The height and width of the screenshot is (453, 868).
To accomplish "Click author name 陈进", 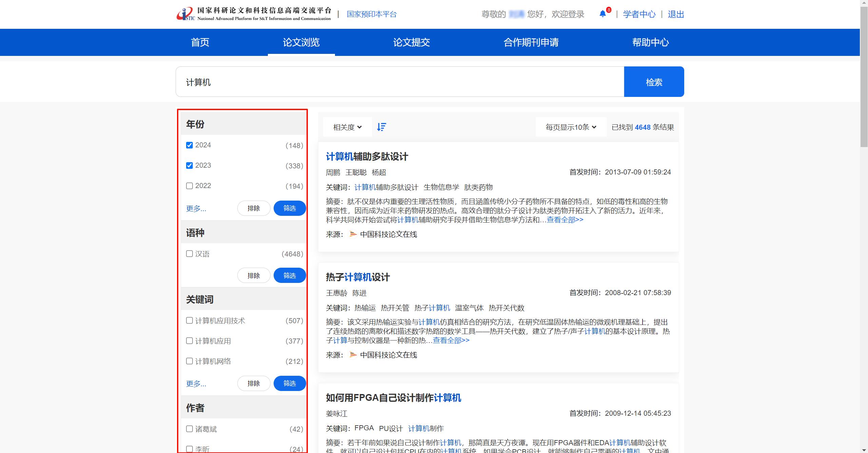I will coord(359,293).
